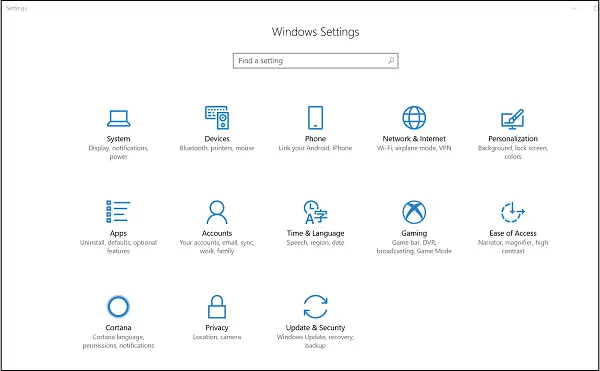Open the Devices keyboard and speaker icon

coord(217,117)
